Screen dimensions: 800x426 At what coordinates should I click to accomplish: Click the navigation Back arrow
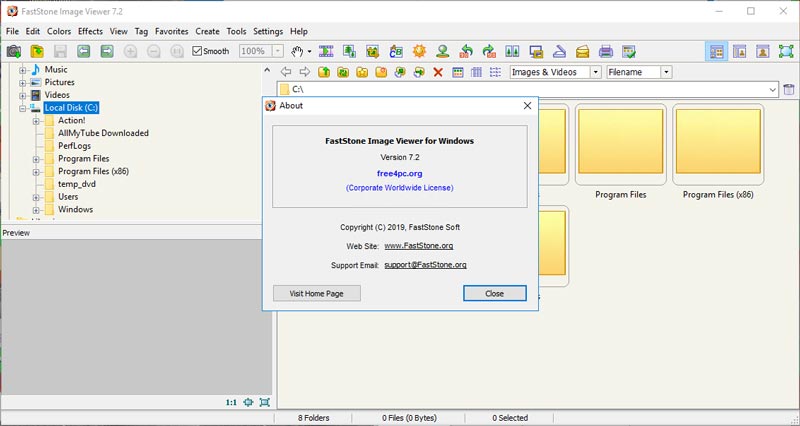[x=286, y=72]
